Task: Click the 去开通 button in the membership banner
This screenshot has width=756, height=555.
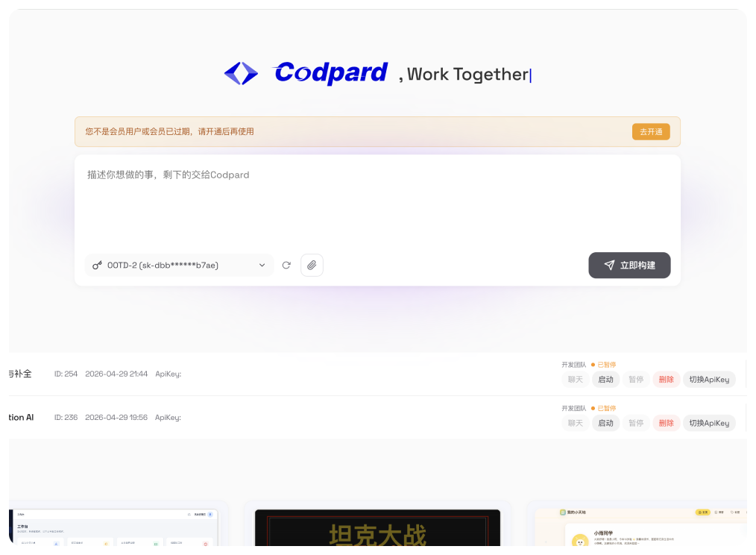Action: click(651, 131)
